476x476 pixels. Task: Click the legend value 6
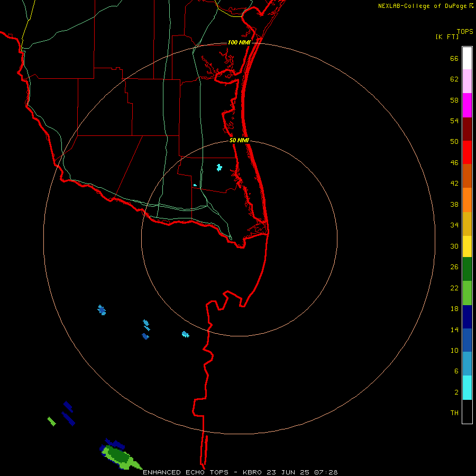tap(456, 371)
